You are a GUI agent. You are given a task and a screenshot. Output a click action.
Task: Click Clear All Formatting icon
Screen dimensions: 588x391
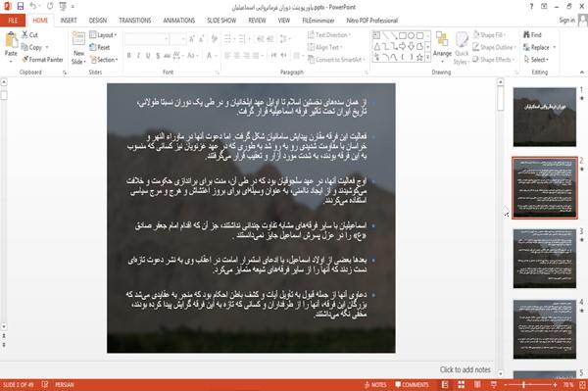(x=215, y=39)
